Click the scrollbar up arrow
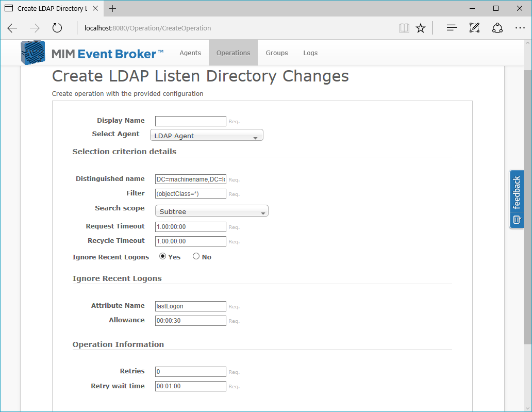 [527, 43]
